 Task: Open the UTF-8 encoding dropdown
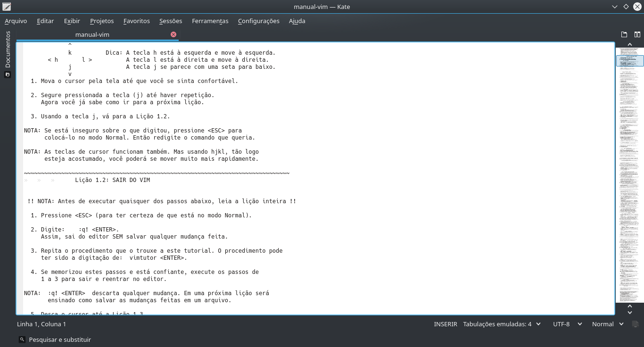568,324
